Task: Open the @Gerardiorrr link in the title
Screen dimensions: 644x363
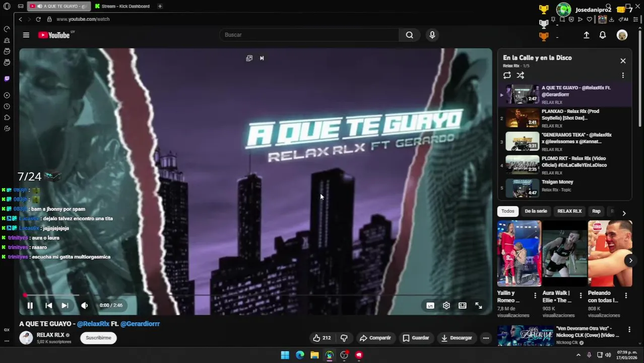Action: tap(140, 324)
